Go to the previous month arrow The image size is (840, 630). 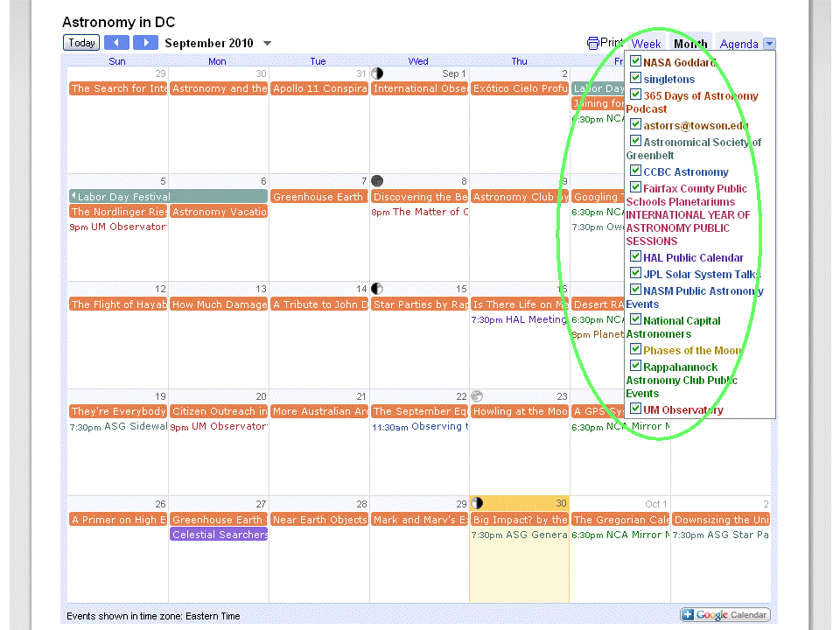(116, 42)
